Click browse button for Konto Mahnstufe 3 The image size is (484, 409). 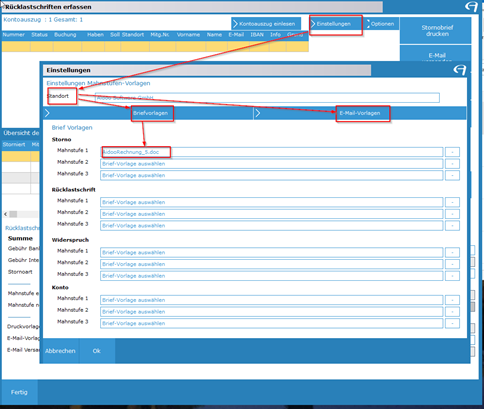point(452,323)
